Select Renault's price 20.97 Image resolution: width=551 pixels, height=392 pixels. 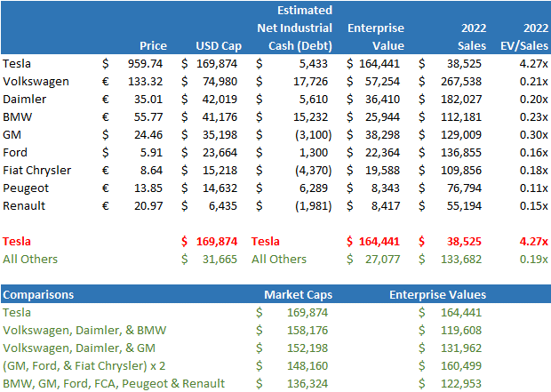[x=148, y=205]
